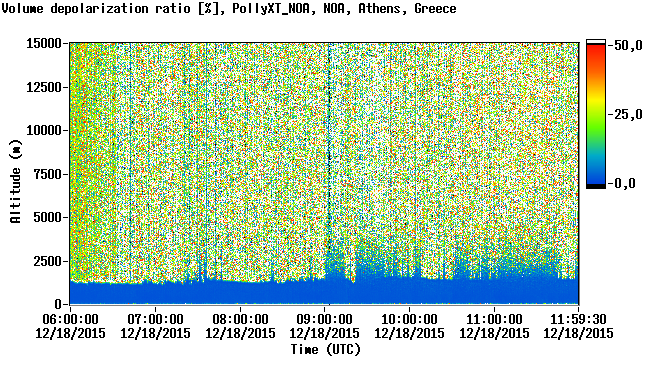
Task: Click the 15000 altitude tick label
Action: click(x=44, y=43)
